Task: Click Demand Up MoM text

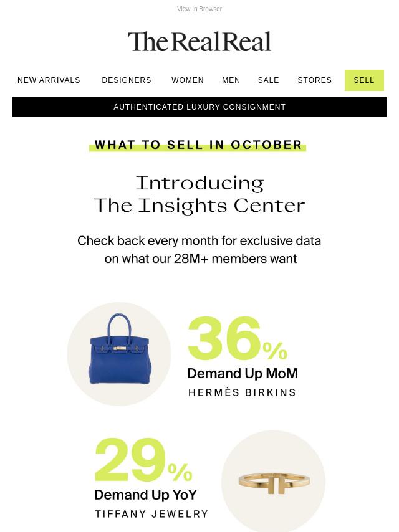Action: pos(242,374)
